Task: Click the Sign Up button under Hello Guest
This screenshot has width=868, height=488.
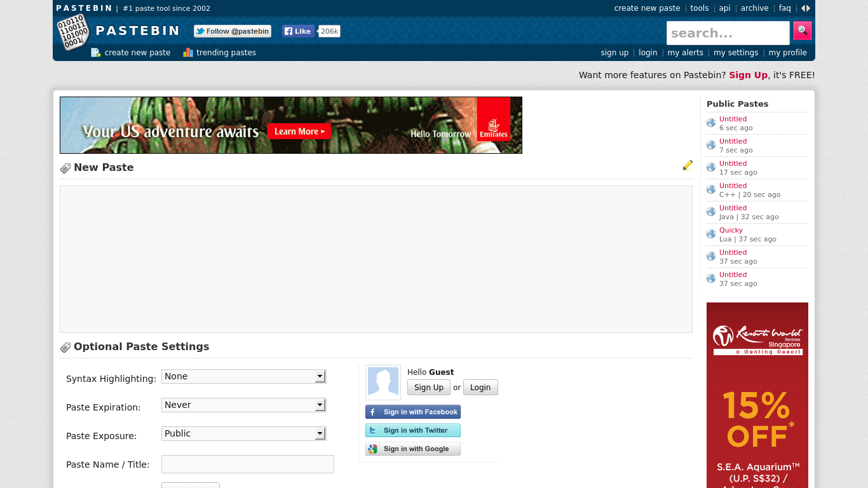Action: point(429,388)
